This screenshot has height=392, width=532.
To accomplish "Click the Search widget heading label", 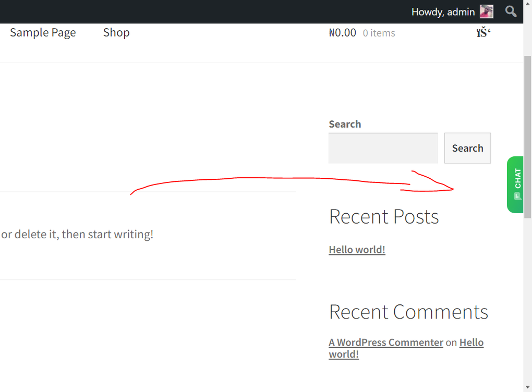I will pos(345,124).
